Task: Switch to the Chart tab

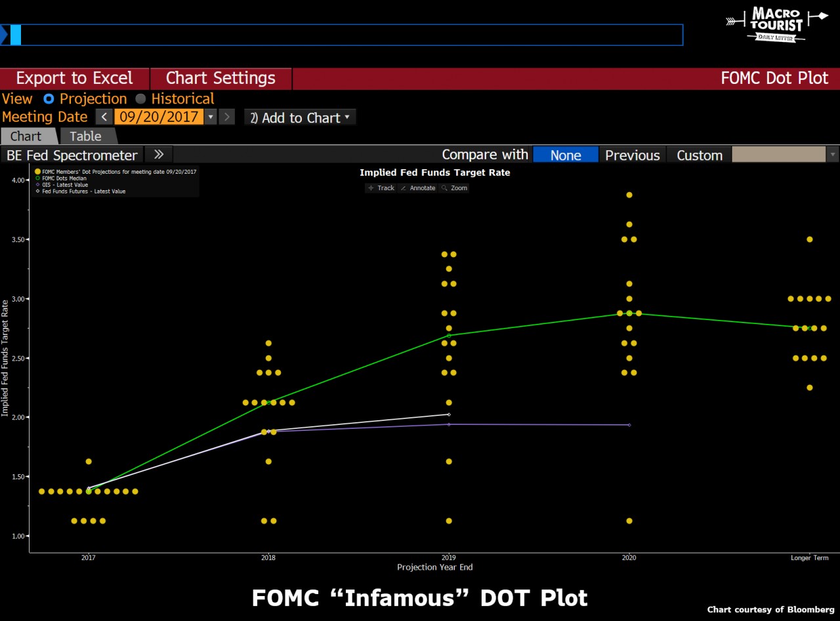Action: [x=26, y=136]
